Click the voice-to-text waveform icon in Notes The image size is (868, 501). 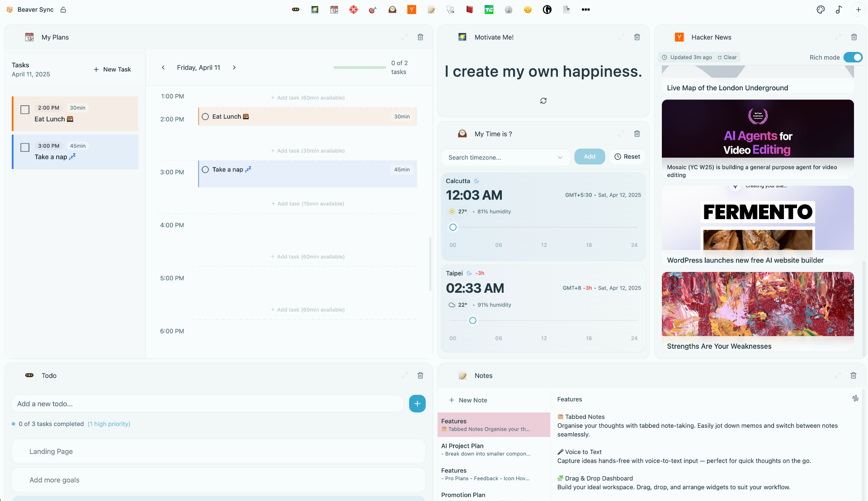(855, 398)
